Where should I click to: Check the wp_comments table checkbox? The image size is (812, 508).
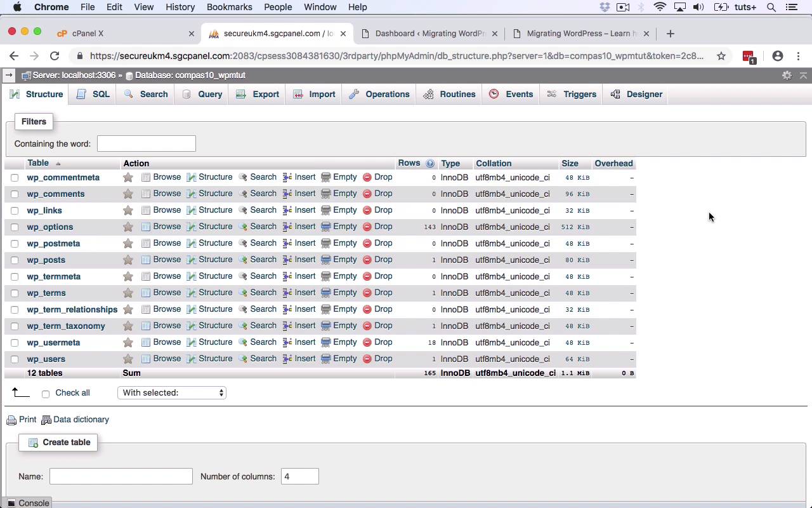click(15, 194)
